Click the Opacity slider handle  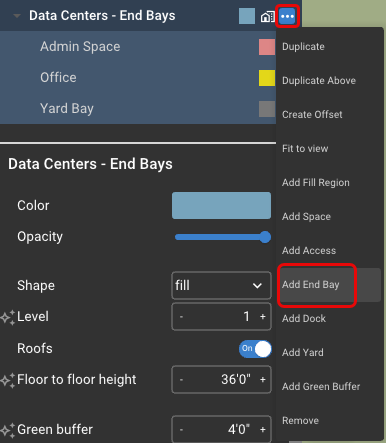point(265,237)
